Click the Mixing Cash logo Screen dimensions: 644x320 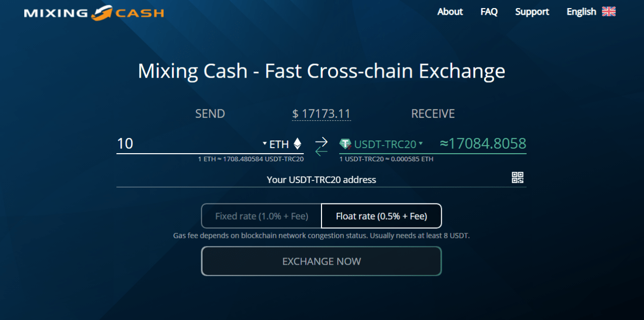[x=94, y=13]
